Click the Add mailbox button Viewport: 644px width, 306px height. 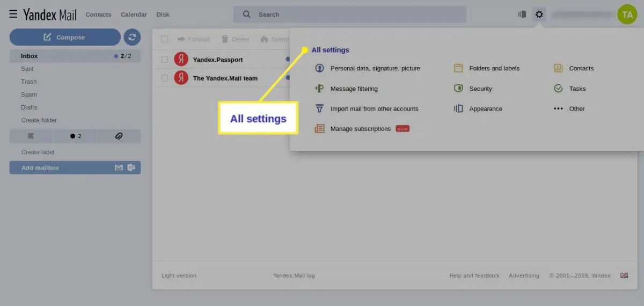coord(75,168)
